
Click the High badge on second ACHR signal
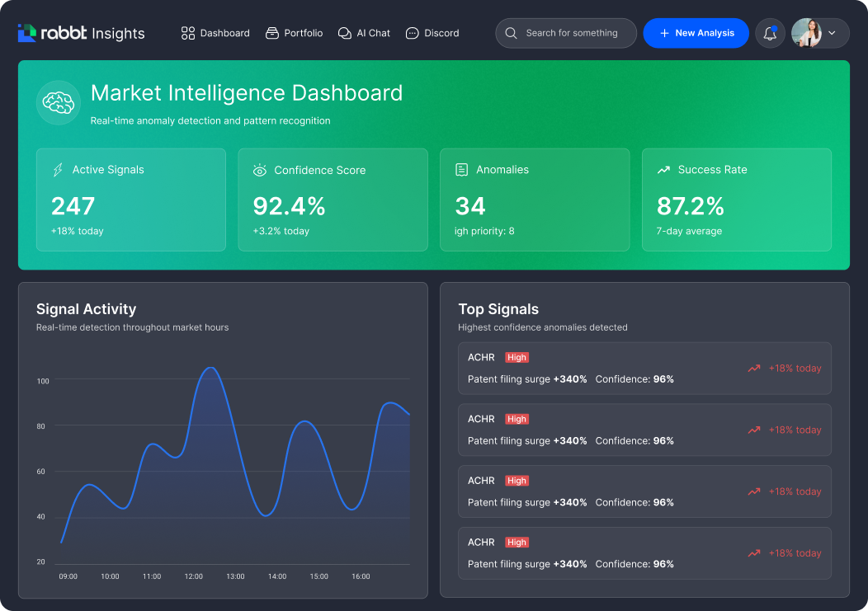click(517, 419)
